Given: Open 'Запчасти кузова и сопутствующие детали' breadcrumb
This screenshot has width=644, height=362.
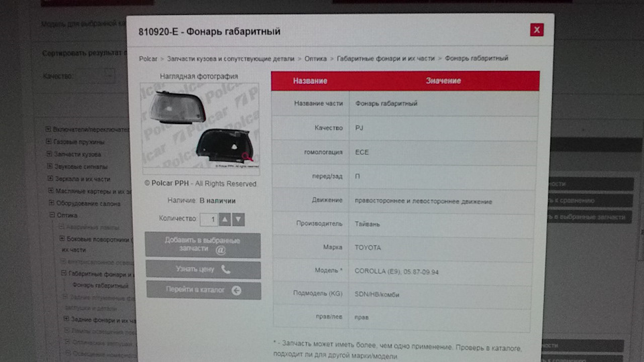Looking at the screenshot, I should (230, 59).
